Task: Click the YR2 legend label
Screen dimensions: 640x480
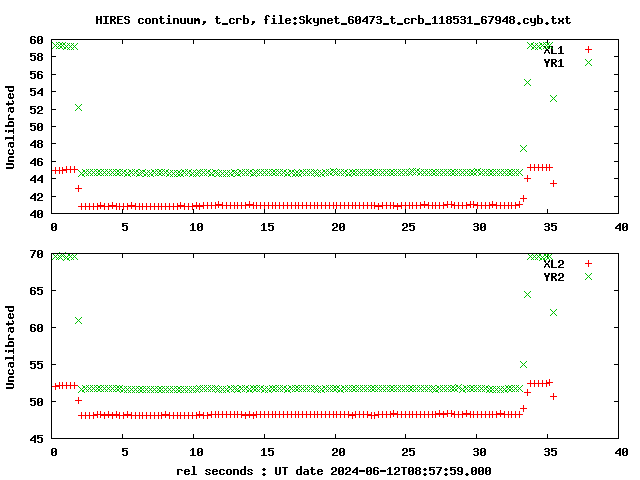Action: [x=553, y=277]
